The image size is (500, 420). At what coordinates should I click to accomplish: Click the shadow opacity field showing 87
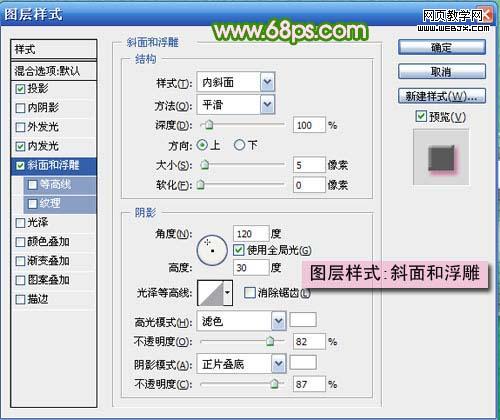coord(309,384)
